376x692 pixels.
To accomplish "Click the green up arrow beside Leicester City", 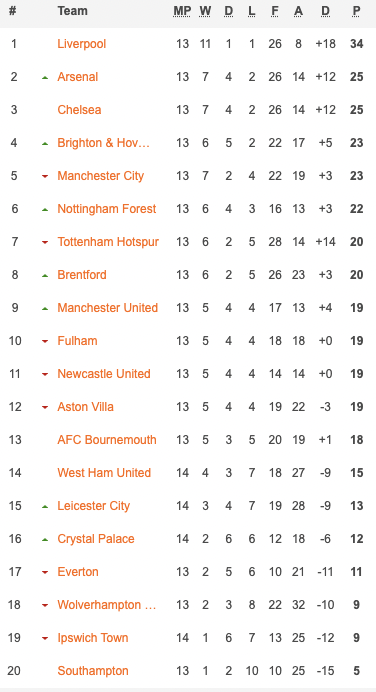I will 45,506.
